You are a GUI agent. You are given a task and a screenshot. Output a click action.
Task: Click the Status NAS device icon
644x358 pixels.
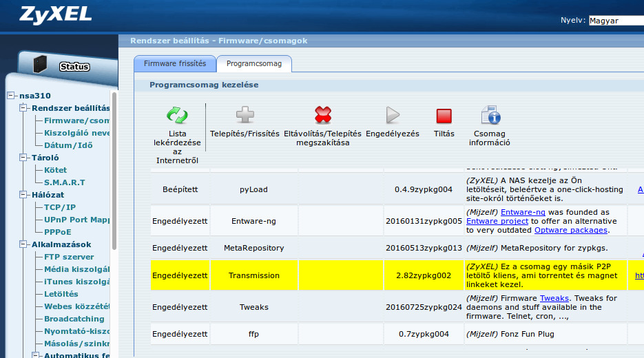tap(40, 64)
